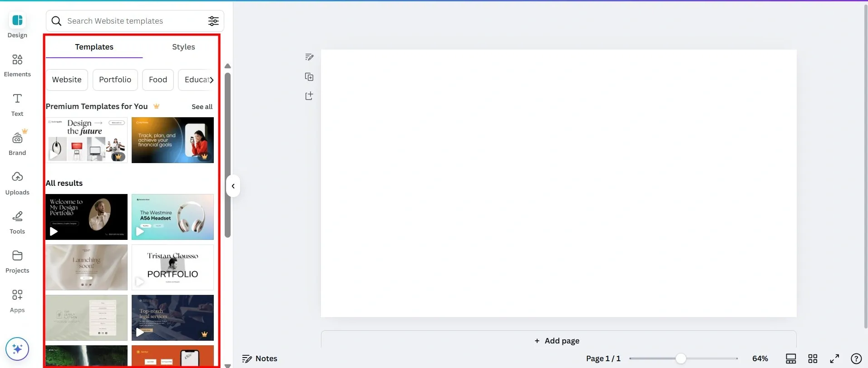Select the Portfolio category chip
Screen dimensions: 868x368
(115, 80)
